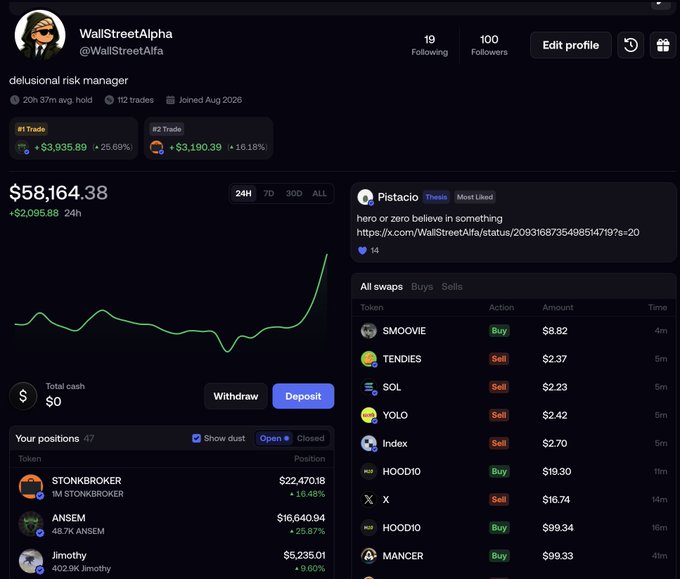
Task: Click the portfolio value line chart
Action: coord(171,304)
